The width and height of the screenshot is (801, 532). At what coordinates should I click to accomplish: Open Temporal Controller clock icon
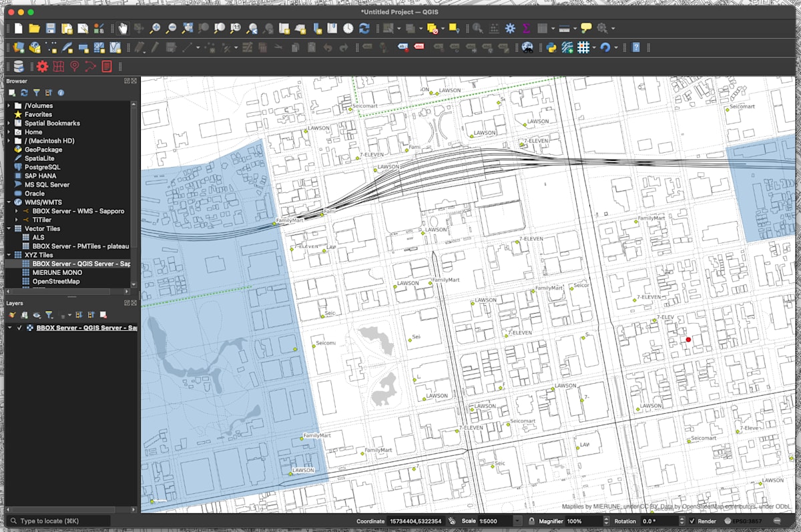tap(348, 28)
